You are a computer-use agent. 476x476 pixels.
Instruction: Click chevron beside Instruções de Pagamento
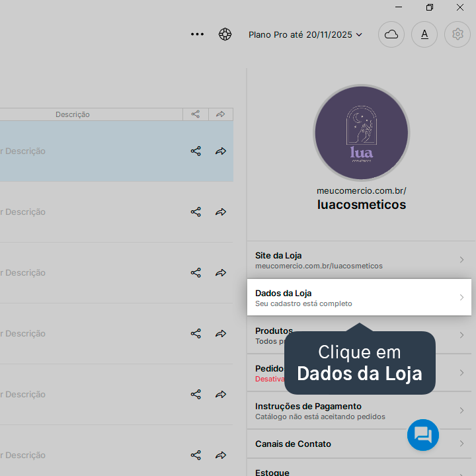461,411
